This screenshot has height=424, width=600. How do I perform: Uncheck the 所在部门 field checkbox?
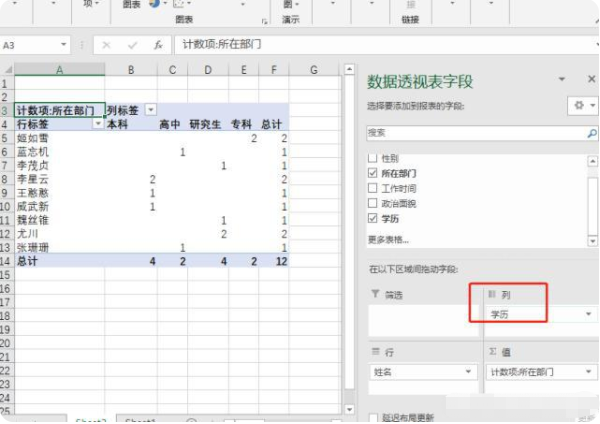pos(373,173)
